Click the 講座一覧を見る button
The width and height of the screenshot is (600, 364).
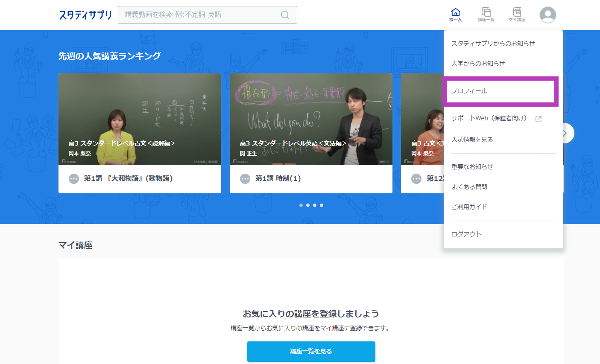pyautogui.click(x=311, y=352)
